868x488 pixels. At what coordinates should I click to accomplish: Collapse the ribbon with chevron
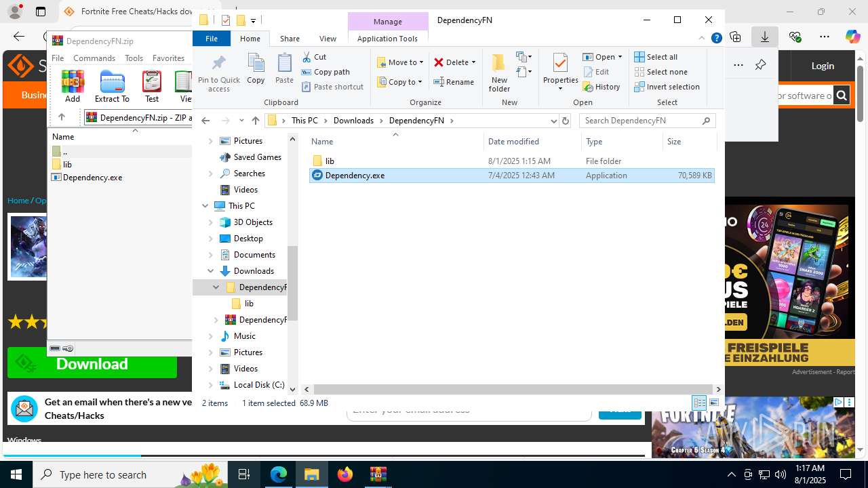pos(702,38)
